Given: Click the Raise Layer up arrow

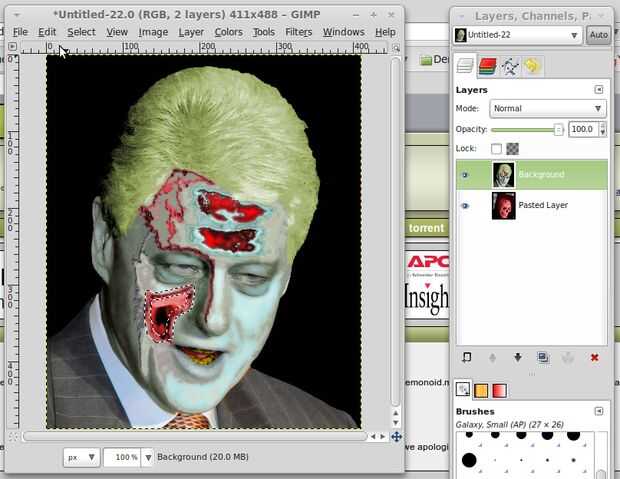Looking at the screenshot, I should [x=492, y=358].
